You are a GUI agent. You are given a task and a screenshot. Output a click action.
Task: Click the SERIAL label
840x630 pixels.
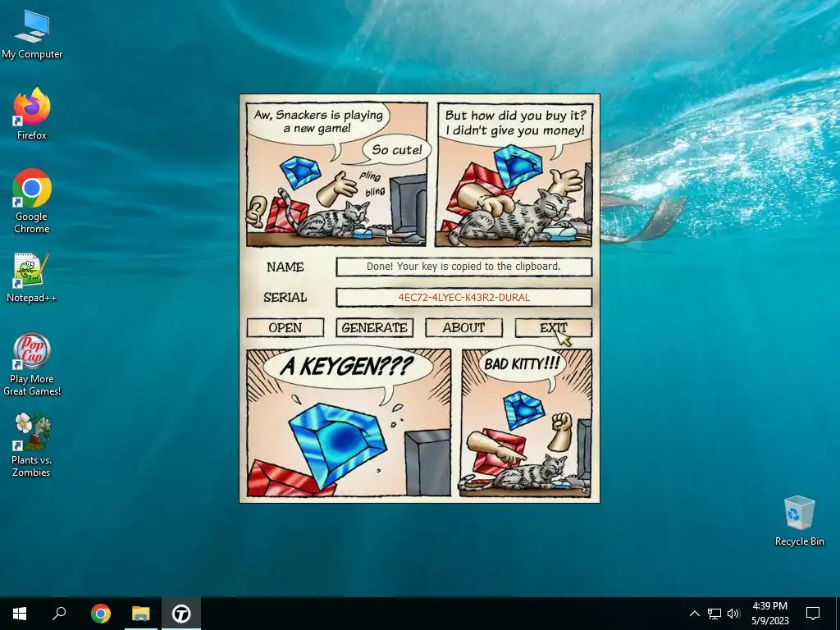285,297
